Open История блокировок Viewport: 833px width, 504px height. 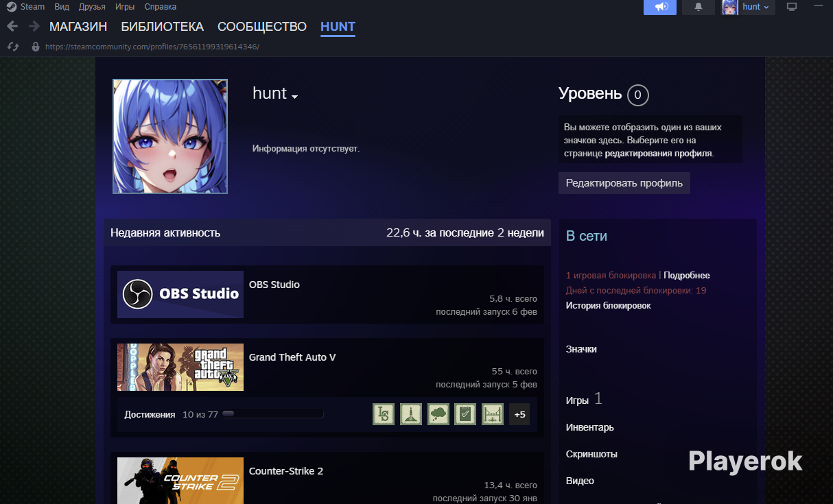pos(609,305)
